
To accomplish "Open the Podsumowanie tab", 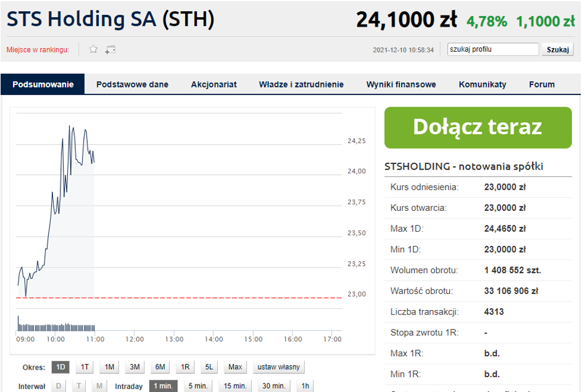I will click(43, 84).
